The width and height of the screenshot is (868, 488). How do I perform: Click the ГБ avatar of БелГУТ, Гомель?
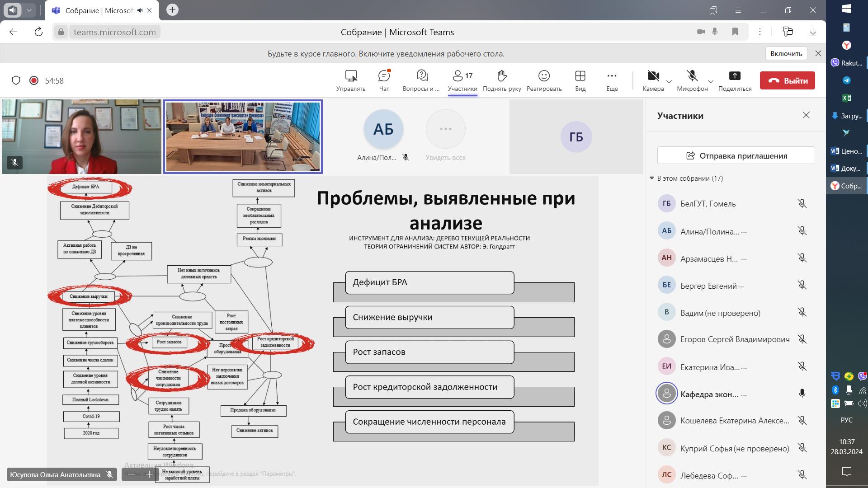666,203
